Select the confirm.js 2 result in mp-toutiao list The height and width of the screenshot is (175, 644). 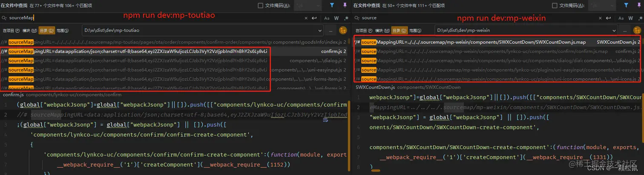point(174,52)
